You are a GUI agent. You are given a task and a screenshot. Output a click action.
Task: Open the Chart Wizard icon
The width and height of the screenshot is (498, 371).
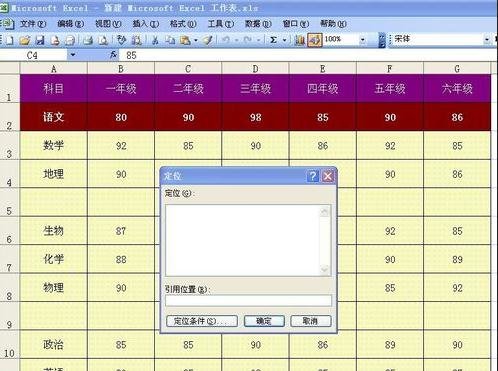[x=300, y=40]
